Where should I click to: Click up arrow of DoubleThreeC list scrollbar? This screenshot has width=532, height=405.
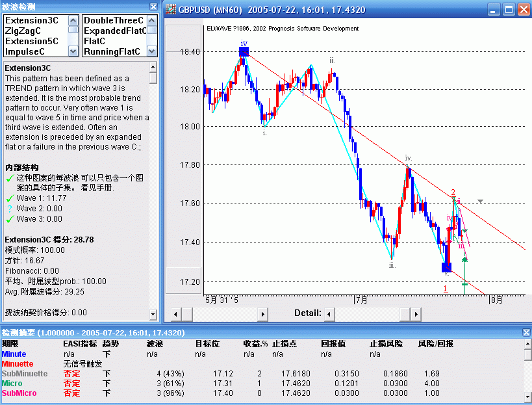coord(151,21)
